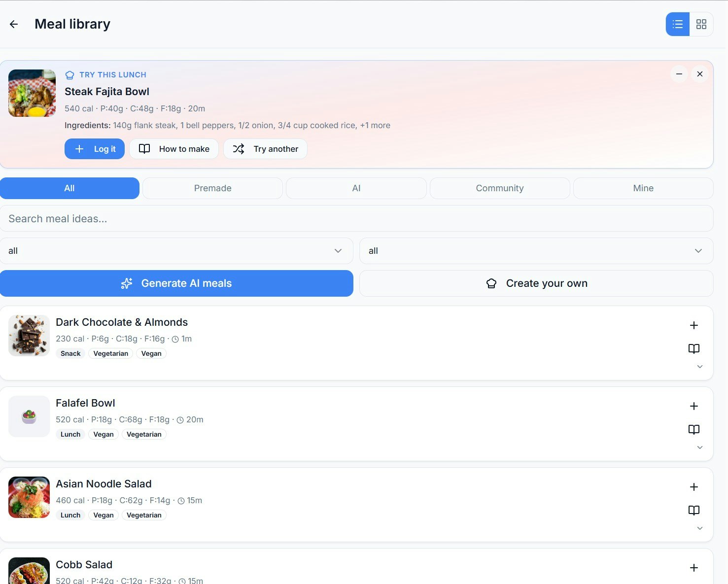This screenshot has width=728, height=584.
Task: Open the first 'all' filter dropdown
Action: coord(176,251)
